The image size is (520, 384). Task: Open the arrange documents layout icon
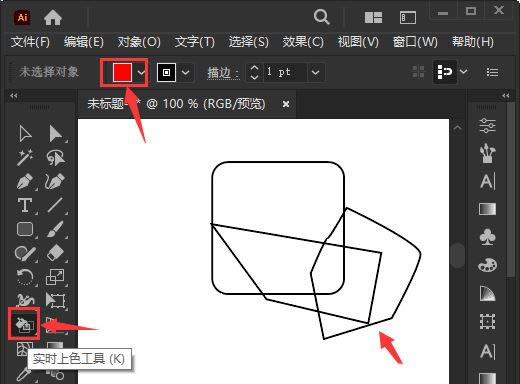click(373, 17)
